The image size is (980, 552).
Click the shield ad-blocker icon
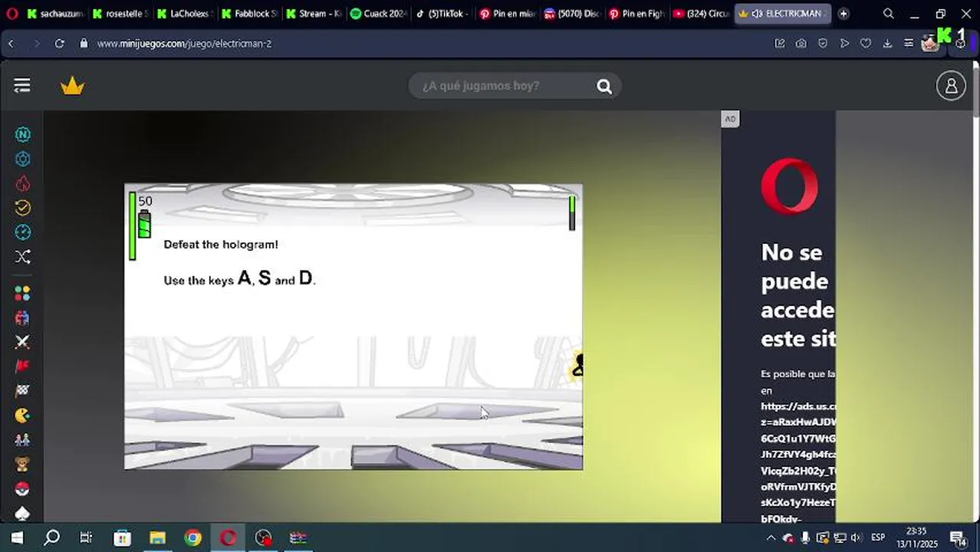823,44
